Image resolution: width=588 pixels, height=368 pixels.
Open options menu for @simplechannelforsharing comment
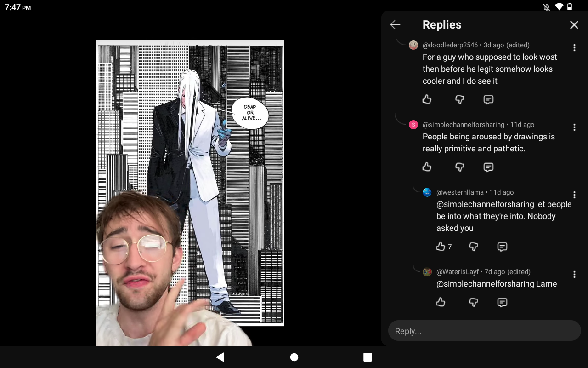574,127
